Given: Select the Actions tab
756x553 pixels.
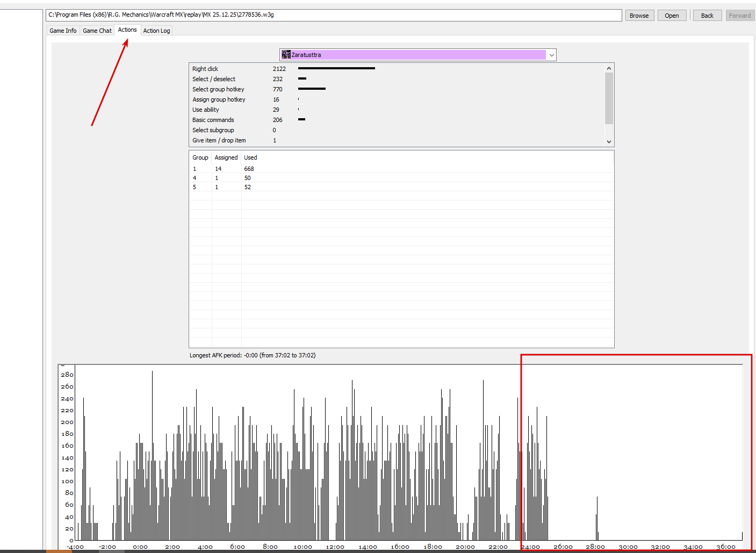Looking at the screenshot, I should click(x=127, y=30).
